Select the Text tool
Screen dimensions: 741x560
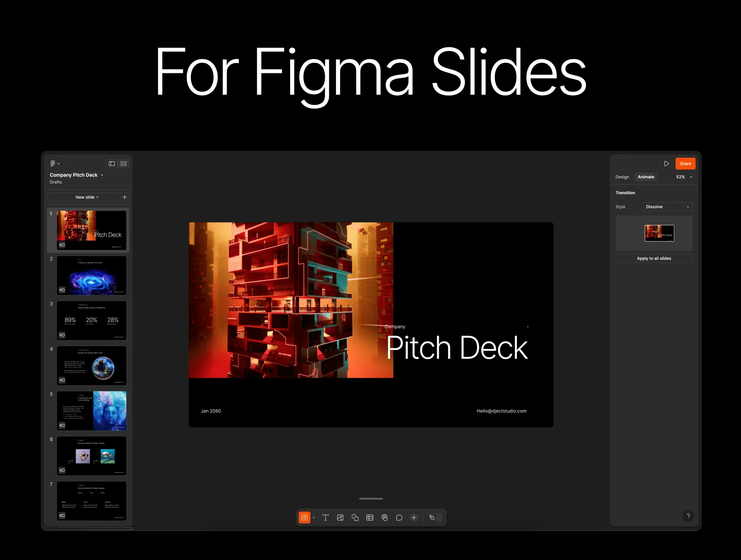(326, 518)
